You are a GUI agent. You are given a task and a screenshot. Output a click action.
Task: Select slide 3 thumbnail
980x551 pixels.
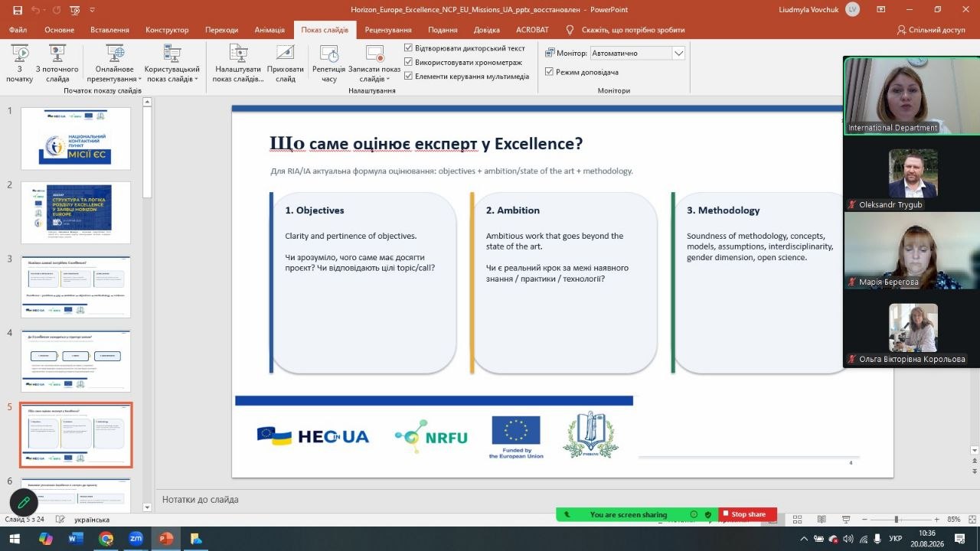pos(76,287)
